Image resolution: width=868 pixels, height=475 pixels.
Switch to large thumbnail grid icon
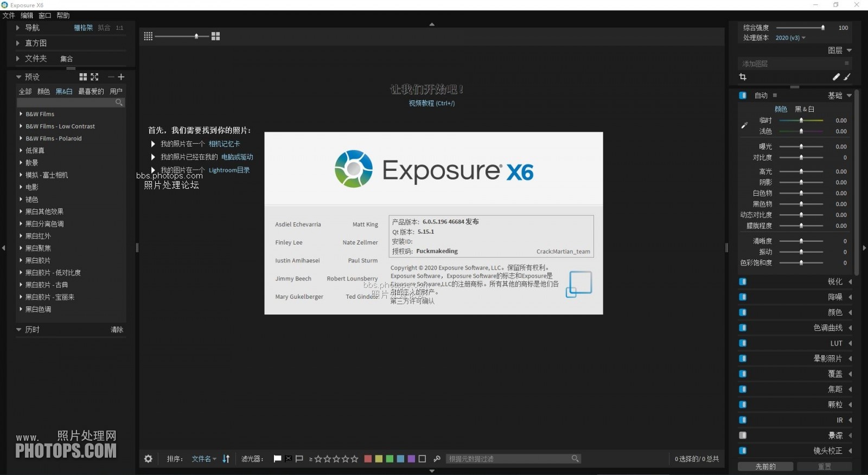[215, 36]
